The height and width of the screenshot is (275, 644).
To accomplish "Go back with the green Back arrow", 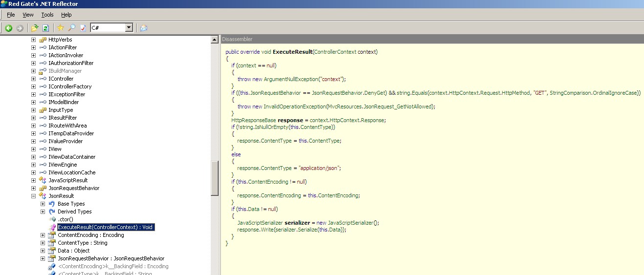I will (x=8, y=28).
